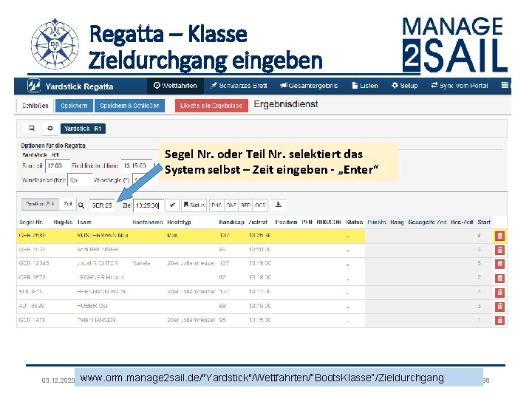This screenshot has height=399, width=532.
Task: Click Sync vom Portal
Action: pyautogui.click(x=460, y=86)
